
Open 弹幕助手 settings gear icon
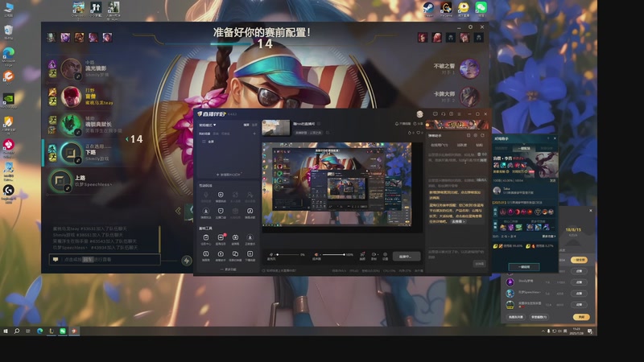pos(476,135)
